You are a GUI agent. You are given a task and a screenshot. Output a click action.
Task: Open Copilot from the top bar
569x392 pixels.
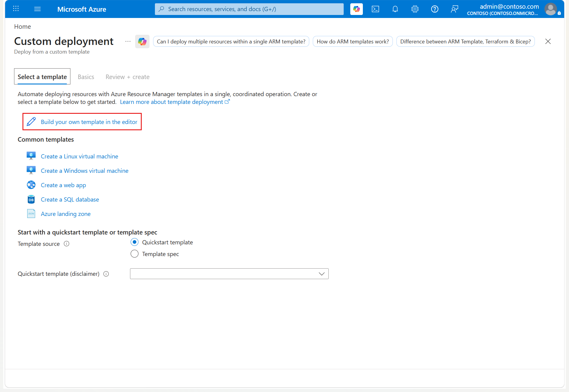tap(356, 9)
